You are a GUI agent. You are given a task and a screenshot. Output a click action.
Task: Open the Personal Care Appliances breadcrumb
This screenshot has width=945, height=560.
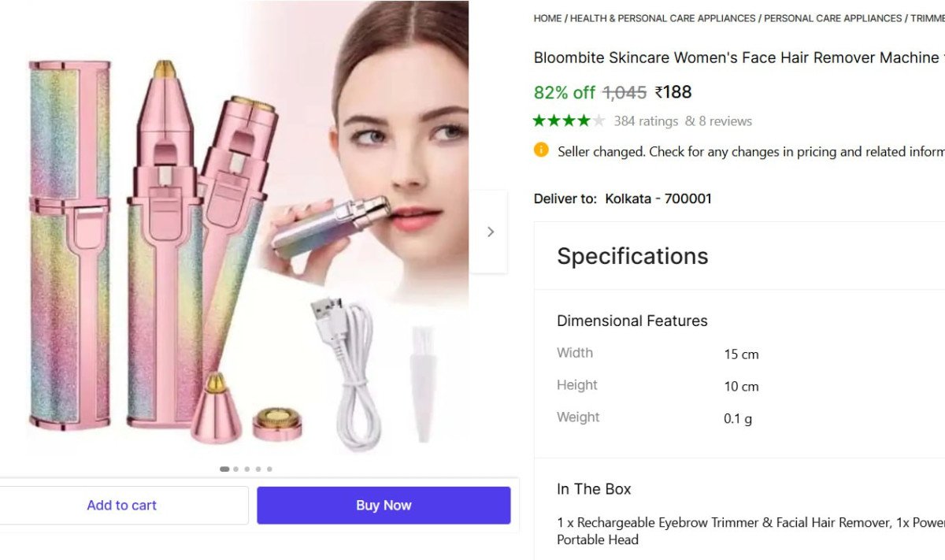(832, 18)
